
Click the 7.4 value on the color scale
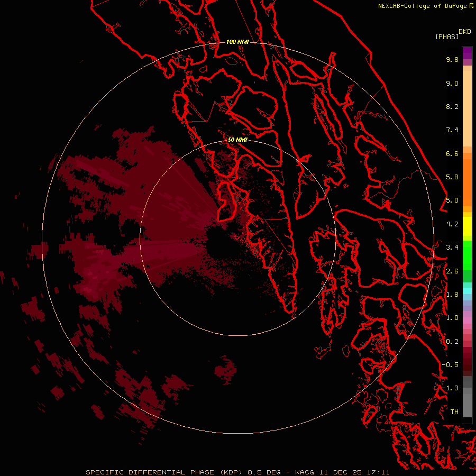click(452, 130)
